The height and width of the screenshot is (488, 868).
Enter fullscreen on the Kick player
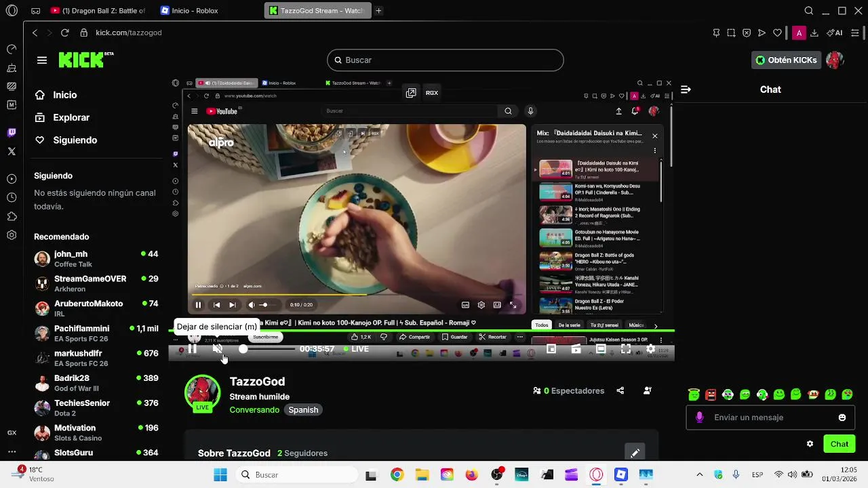tap(626, 349)
